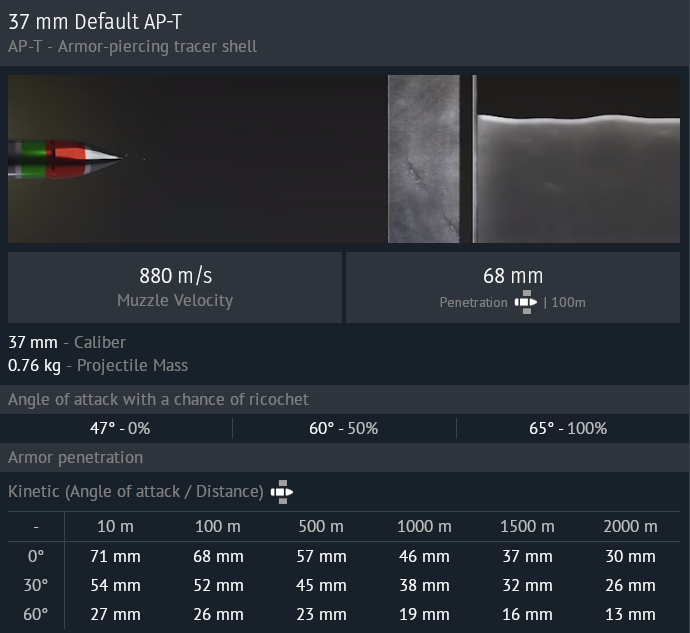This screenshot has width=690, height=633.
Task: Select the 60° - 50% ricochet segment
Action: 343,428
